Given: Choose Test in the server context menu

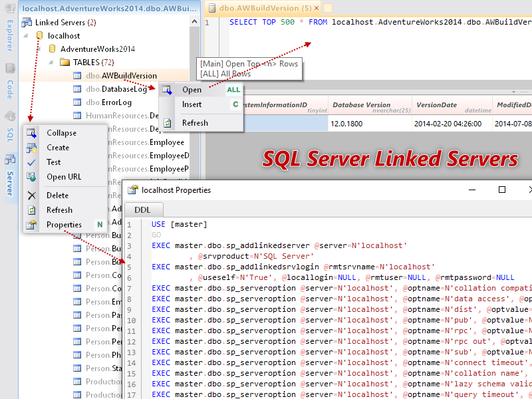Looking at the screenshot, I should [65, 162].
